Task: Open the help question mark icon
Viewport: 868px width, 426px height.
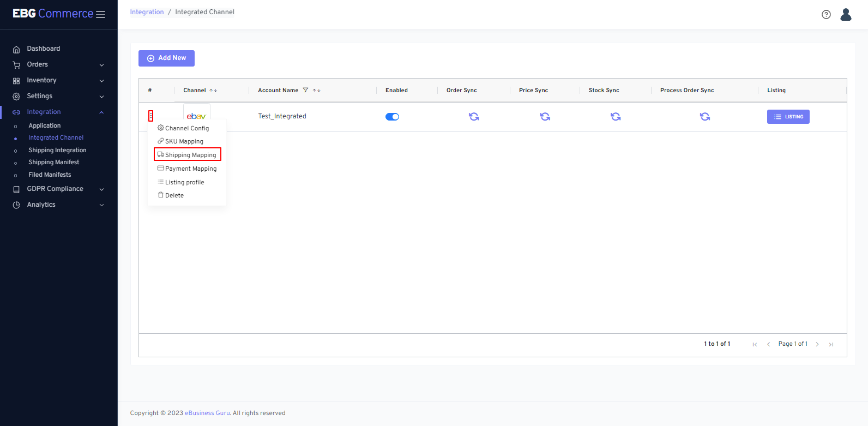Action: click(826, 15)
